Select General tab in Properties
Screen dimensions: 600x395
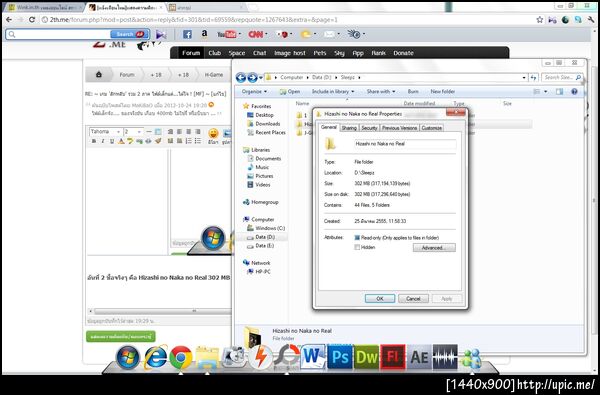point(329,127)
